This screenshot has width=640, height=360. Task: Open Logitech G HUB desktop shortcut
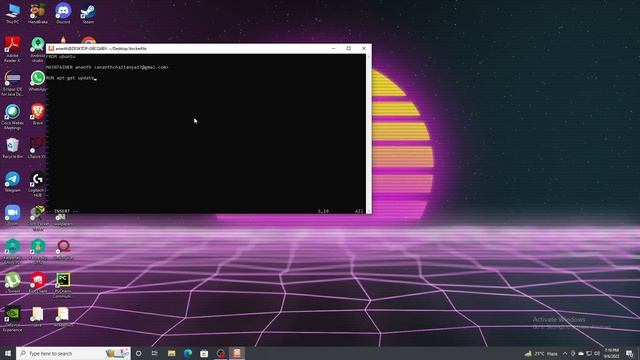pos(38,184)
